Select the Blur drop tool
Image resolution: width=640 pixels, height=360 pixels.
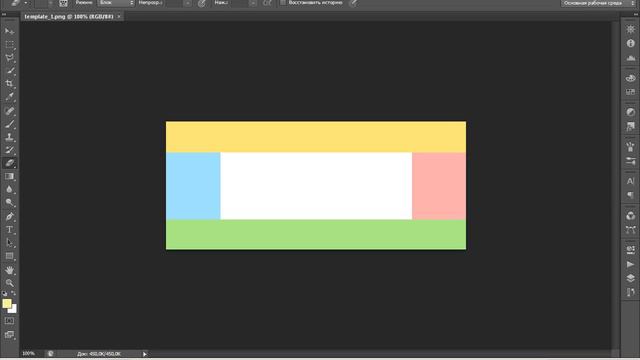click(9, 189)
